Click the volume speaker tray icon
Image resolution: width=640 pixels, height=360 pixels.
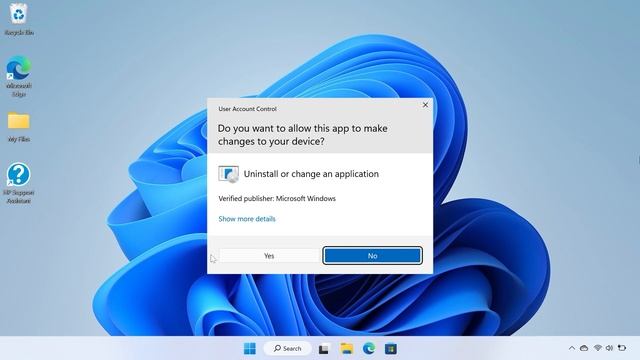(x=609, y=348)
